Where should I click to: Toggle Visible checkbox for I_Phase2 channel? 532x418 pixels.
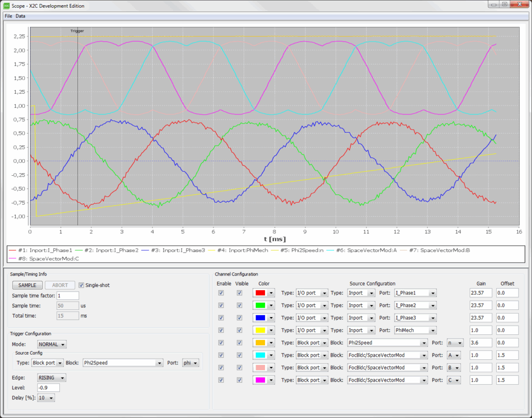[x=240, y=305]
